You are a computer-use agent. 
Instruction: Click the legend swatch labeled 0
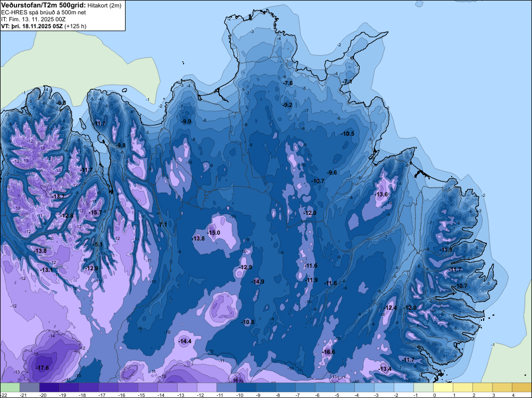(443, 387)
